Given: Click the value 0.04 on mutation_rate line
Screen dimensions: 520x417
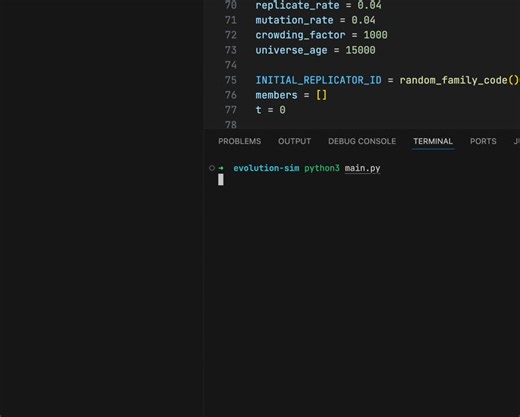Looking at the screenshot, I should click(363, 20).
